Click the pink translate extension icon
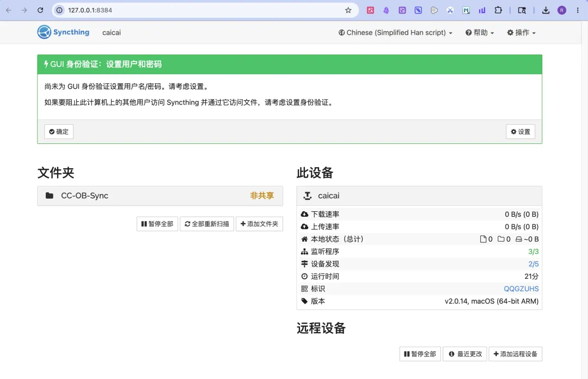Viewport: 588px width, 379px height. (371, 10)
